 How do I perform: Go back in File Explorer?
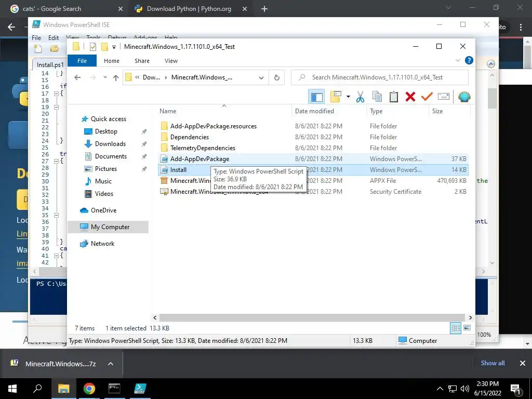click(x=77, y=78)
